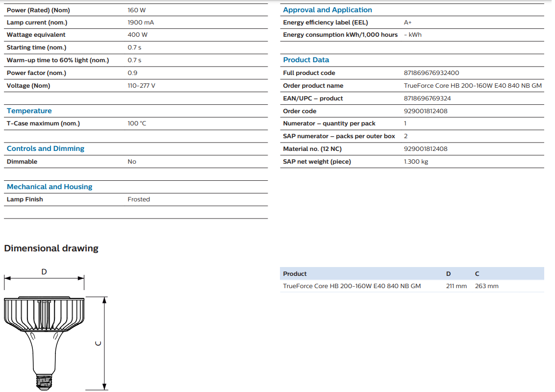Select the order product name value in Product Data
This screenshot has height=392, width=555.
(x=473, y=86)
